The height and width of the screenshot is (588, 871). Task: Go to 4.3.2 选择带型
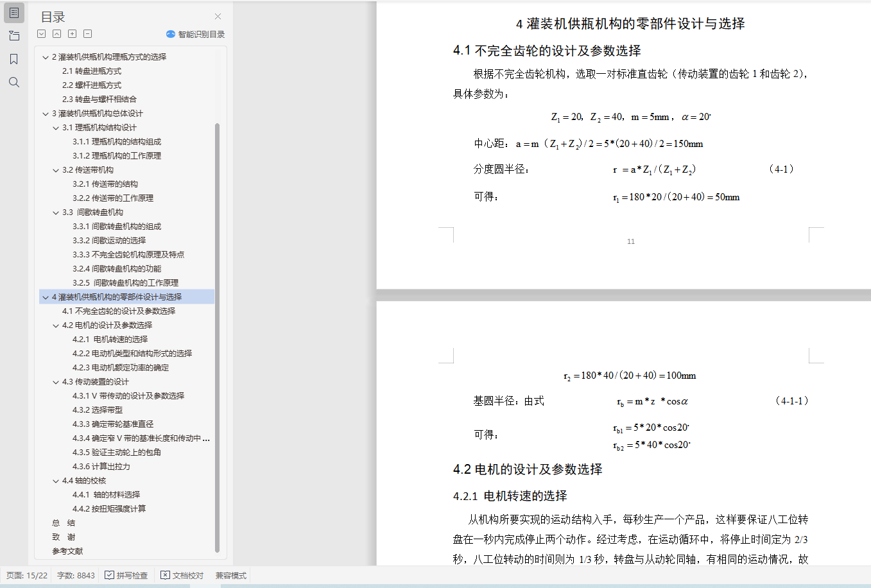point(98,410)
